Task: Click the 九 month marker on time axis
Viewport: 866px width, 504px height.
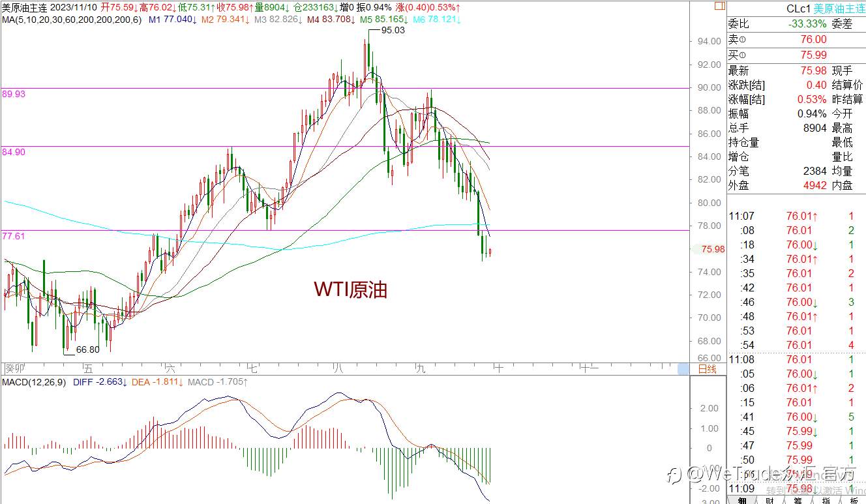Action: (419, 369)
